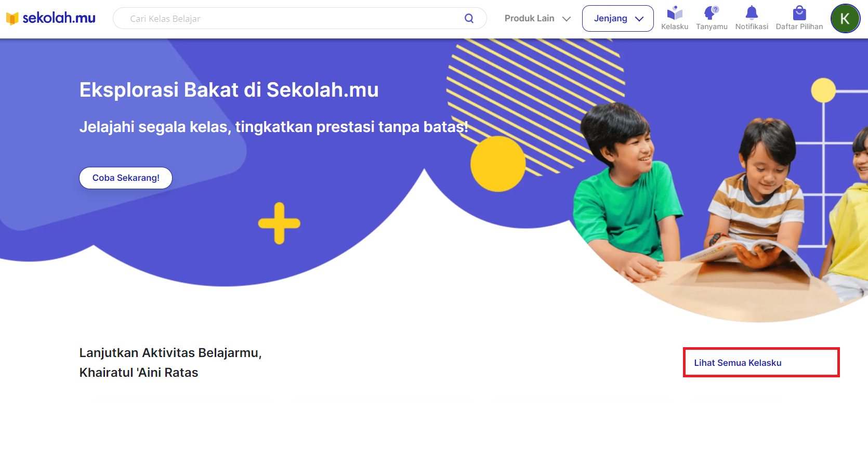Open the Tanyamu question icon
The height and width of the screenshot is (474, 868).
pyautogui.click(x=712, y=12)
